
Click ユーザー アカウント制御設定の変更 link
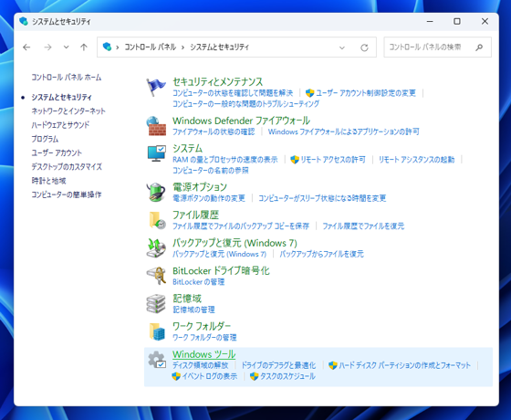[366, 93]
